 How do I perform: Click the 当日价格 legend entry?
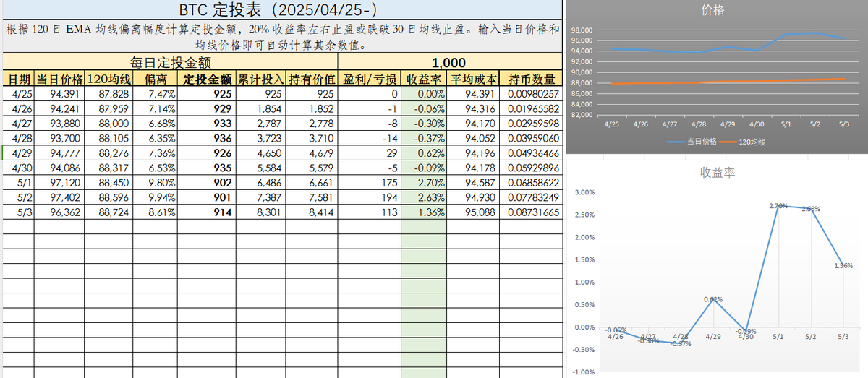(694, 142)
